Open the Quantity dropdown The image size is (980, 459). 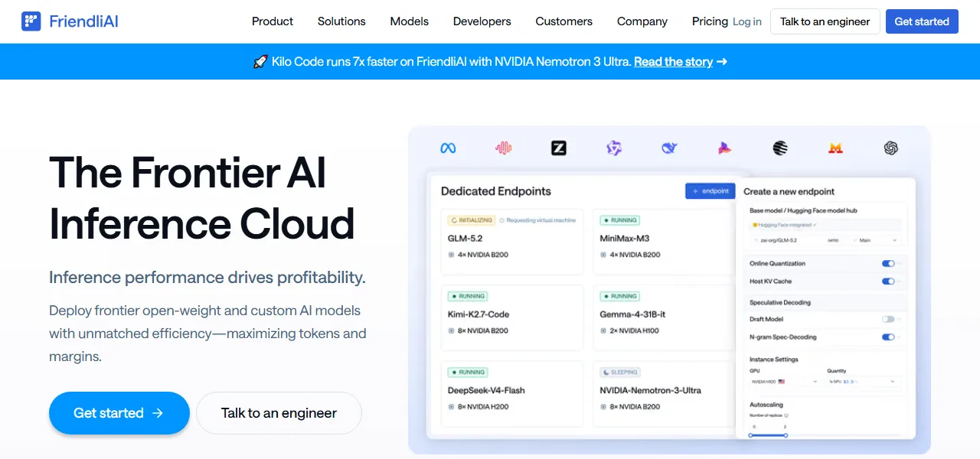(x=864, y=381)
